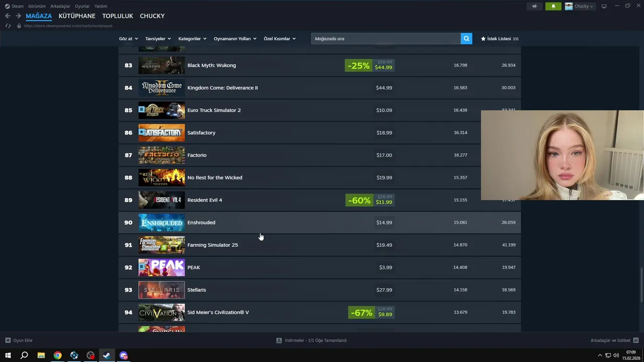Go forward with the right arrow

(x=18, y=16)
